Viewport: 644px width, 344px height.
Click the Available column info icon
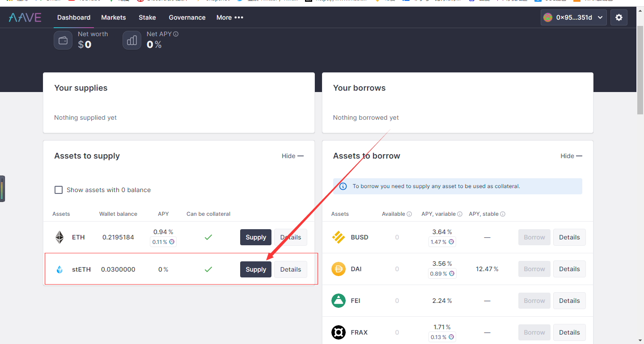click(409, 214)
